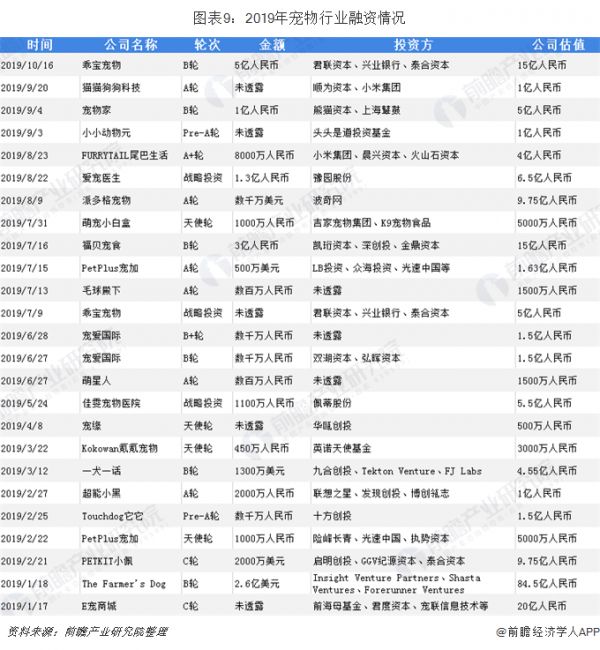Select the amount 1.3亿人民币
The width and height of the screenshot is (600, 650).
262,178
